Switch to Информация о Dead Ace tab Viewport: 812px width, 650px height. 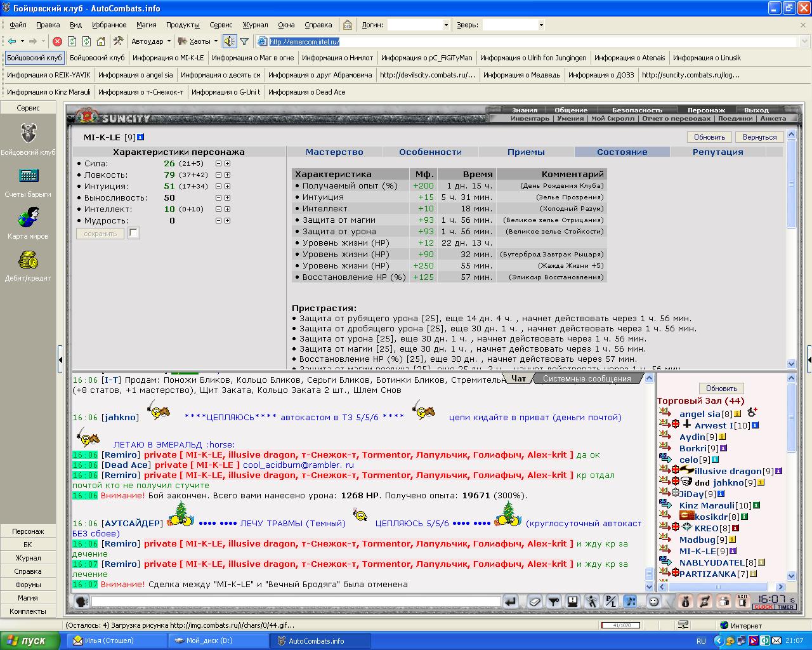[x=307, y=92]
